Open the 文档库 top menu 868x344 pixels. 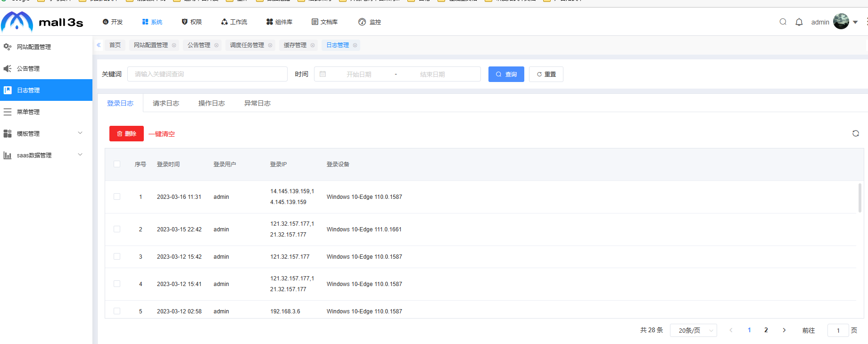pos(325,22)
